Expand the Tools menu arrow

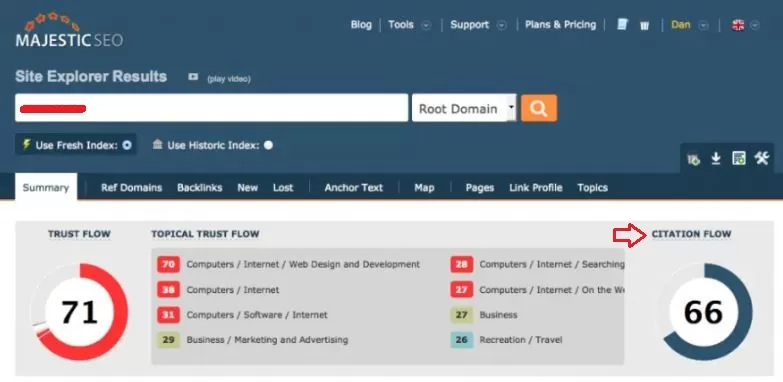tap(426, 25)
